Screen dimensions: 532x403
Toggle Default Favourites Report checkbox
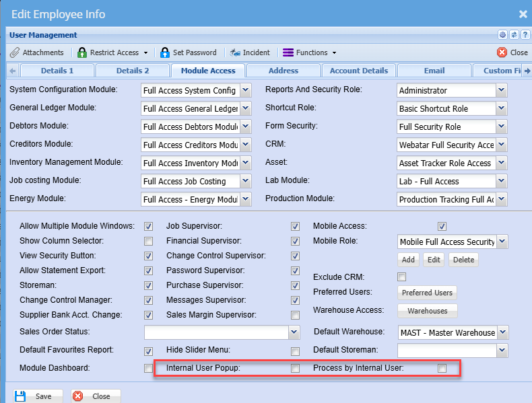click(148, 351)
